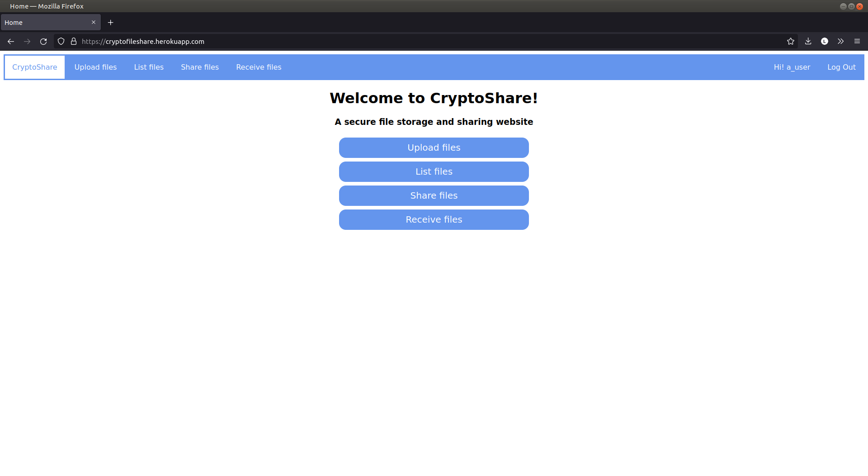868x476 pixels.
Task: Click the forward navigation arrow
Action: click(27, 41)
